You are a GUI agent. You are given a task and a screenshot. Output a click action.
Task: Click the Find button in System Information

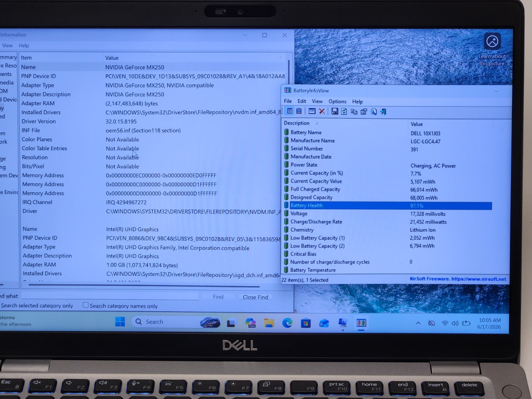218,297
